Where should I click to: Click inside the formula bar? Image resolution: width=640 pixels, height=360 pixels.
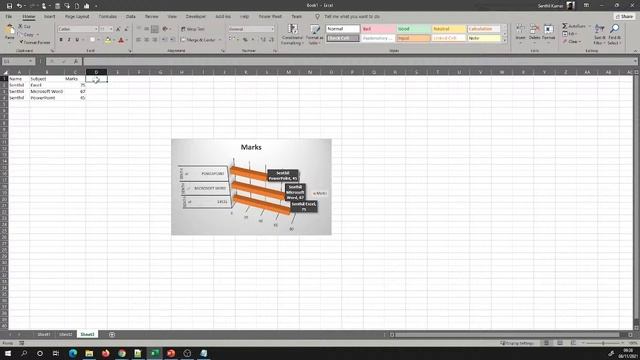359,61
